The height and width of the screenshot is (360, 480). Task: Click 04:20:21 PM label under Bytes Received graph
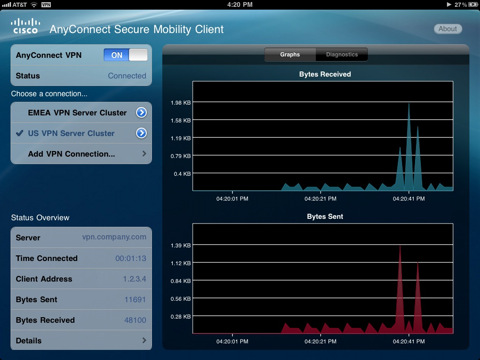coord(320,199)
